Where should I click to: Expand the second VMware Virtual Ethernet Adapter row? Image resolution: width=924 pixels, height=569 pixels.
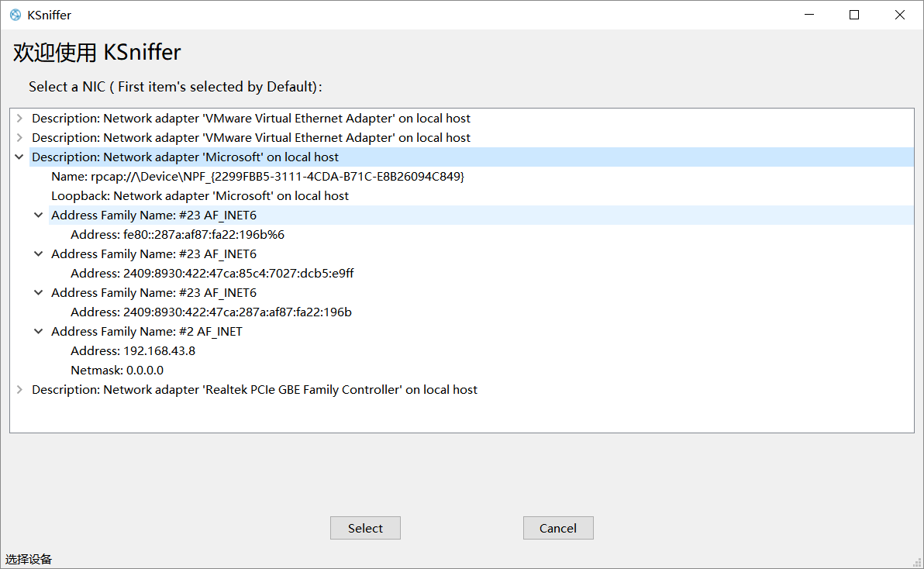[19, 138]
